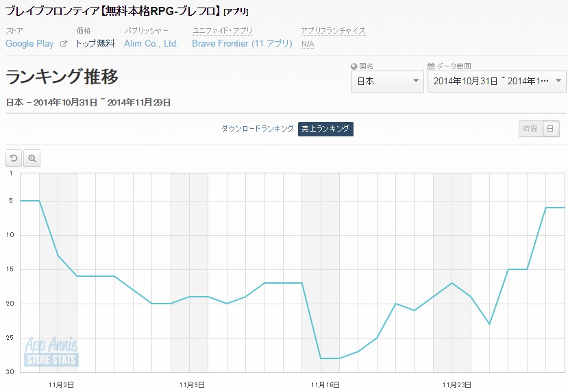This screenshot has height=392, width=568.
Task: Switch to the ダウンロードランキング tab
Action: [x=257, y=129]
